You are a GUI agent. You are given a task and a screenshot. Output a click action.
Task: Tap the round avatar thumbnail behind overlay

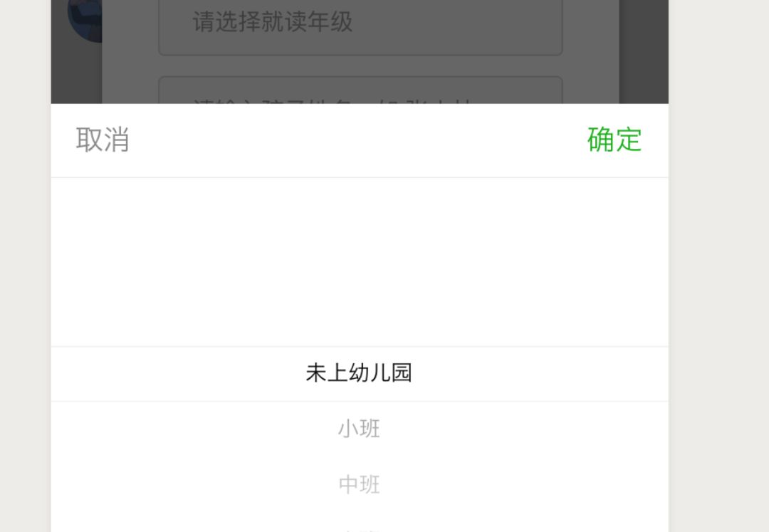[x=85, y=20]
